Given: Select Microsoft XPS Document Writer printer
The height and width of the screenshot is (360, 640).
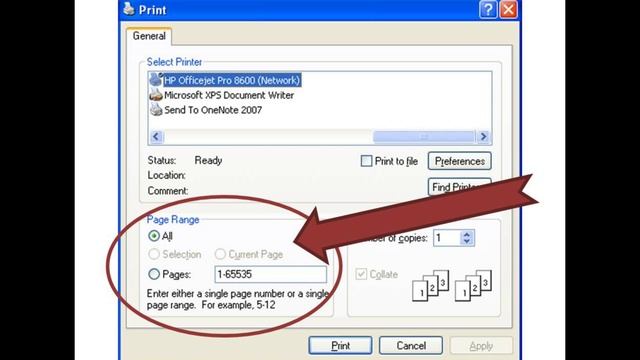Looking at the screenshot, I should pos(229,95).
